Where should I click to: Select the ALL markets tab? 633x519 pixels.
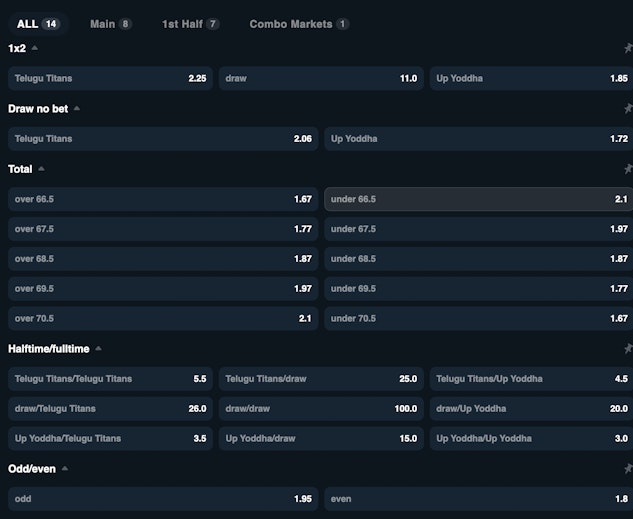click(38, 23)
